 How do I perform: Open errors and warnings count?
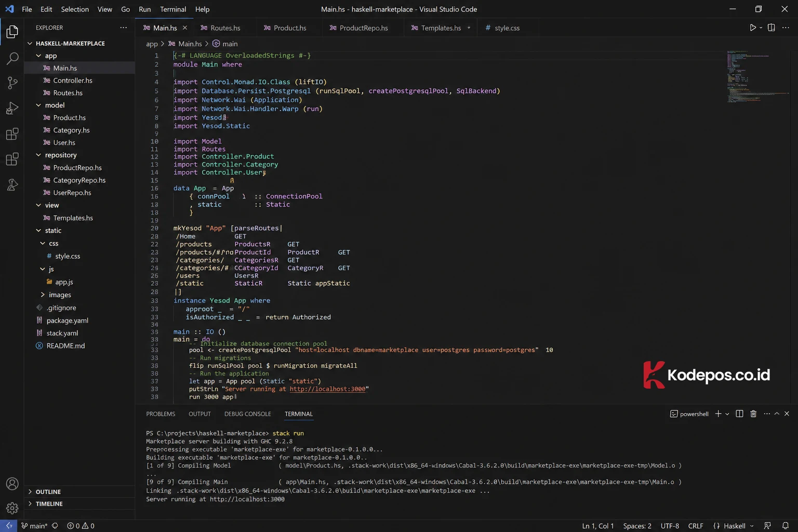[x=81, y=526]
